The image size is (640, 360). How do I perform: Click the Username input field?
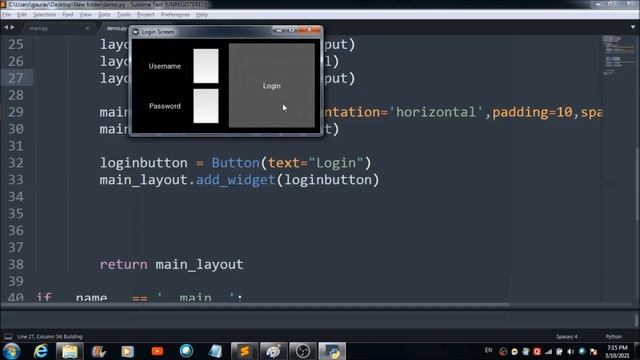tap(206, 66)
